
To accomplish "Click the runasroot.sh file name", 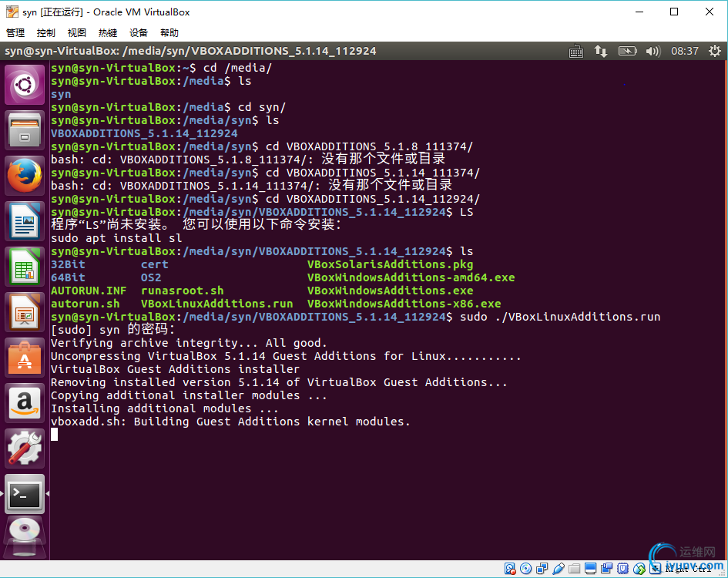I will click(182, 291).
